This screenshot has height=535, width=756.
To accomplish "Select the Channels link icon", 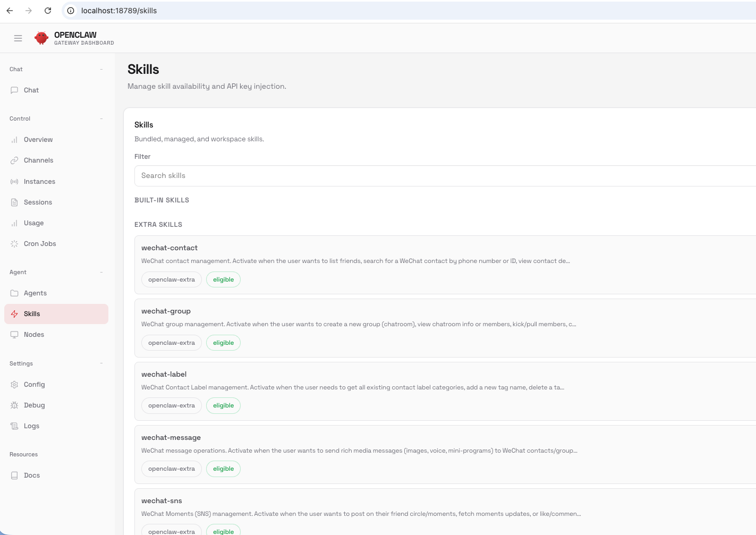I will coord(14,160).
